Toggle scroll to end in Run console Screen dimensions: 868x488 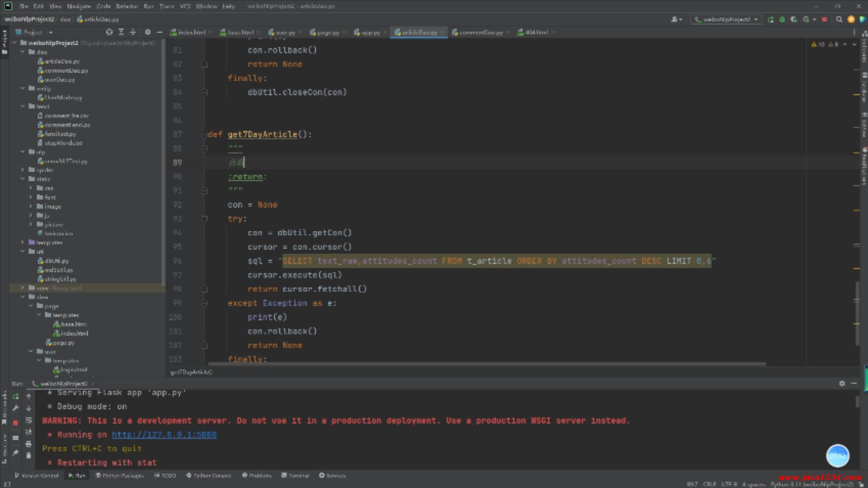tap(28, 432)
